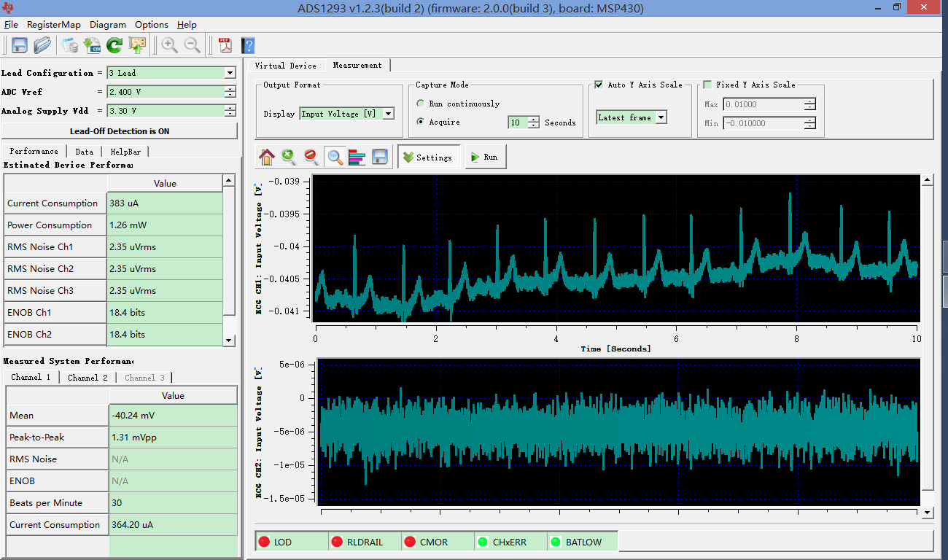Click the open folder icon
Viewport: 948px width, 560px height.
(x=42, y=45)
